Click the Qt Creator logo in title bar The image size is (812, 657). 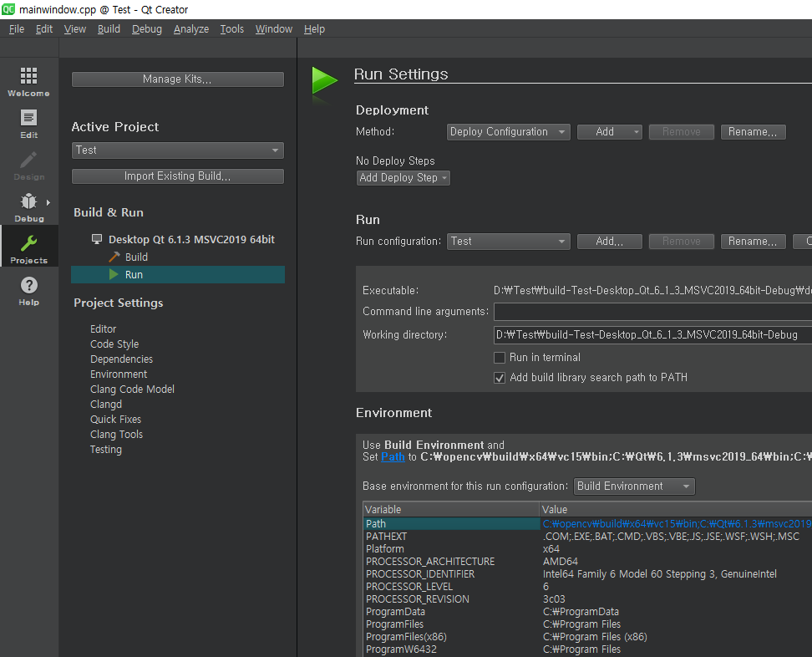click(x=8, y=9)
